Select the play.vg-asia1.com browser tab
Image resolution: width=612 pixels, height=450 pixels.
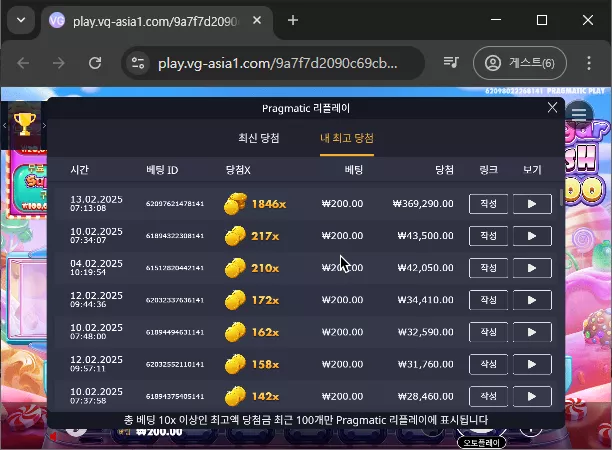(156, 21)
